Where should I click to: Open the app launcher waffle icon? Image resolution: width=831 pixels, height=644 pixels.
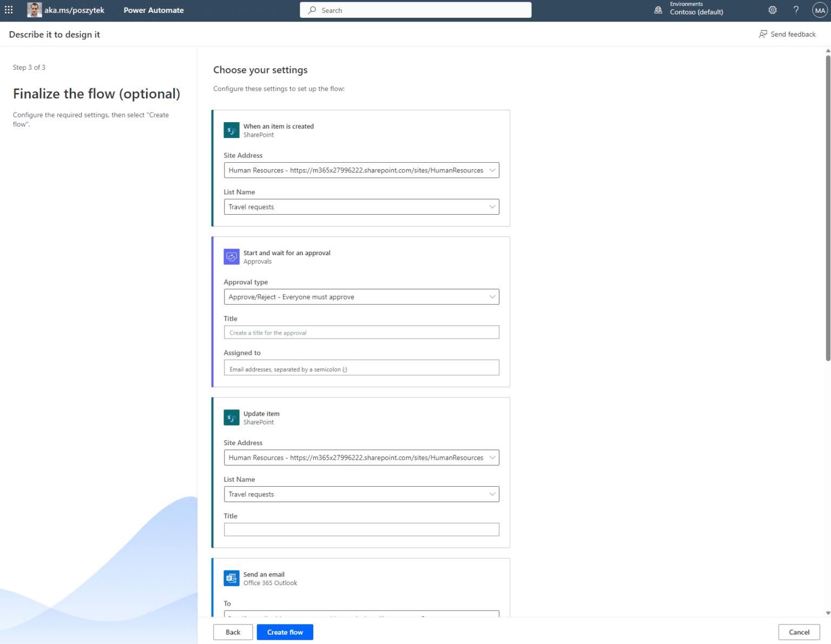[9, 10]
